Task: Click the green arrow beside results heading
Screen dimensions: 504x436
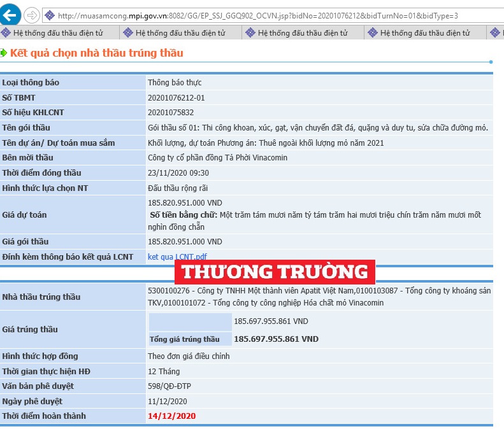Action: click(3, 53)
